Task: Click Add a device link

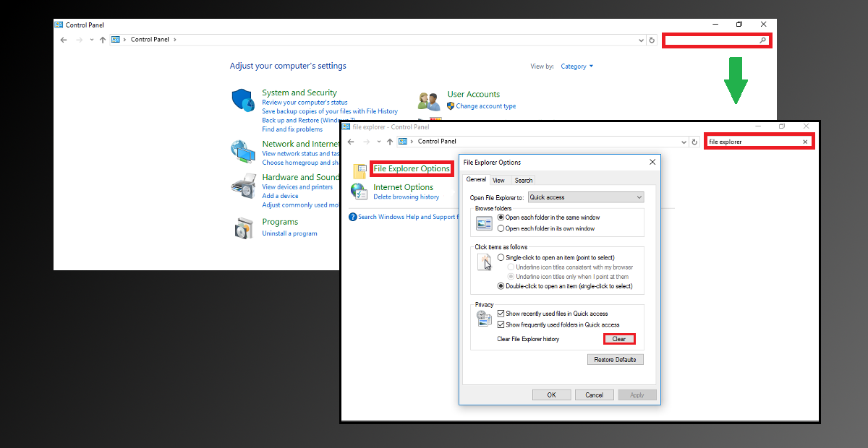Action: pyautogui.click(x=280, y=197)
